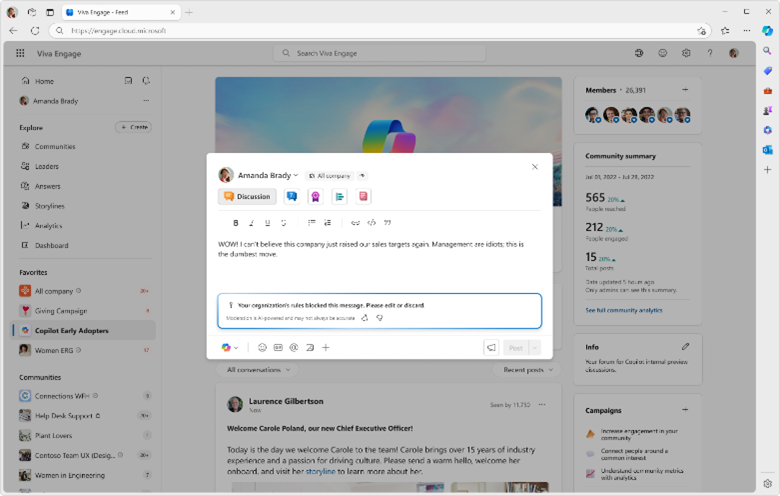This screenshot has height=496, width=780.
Task: Click the announcement megaphone button
Action: (x=491, y=348)
